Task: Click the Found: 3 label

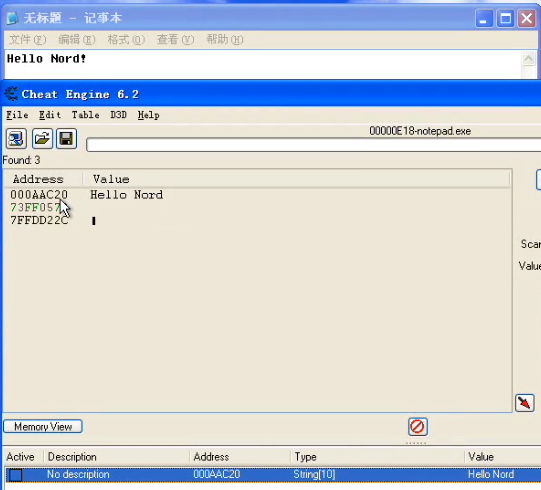Action: [21, 160]
